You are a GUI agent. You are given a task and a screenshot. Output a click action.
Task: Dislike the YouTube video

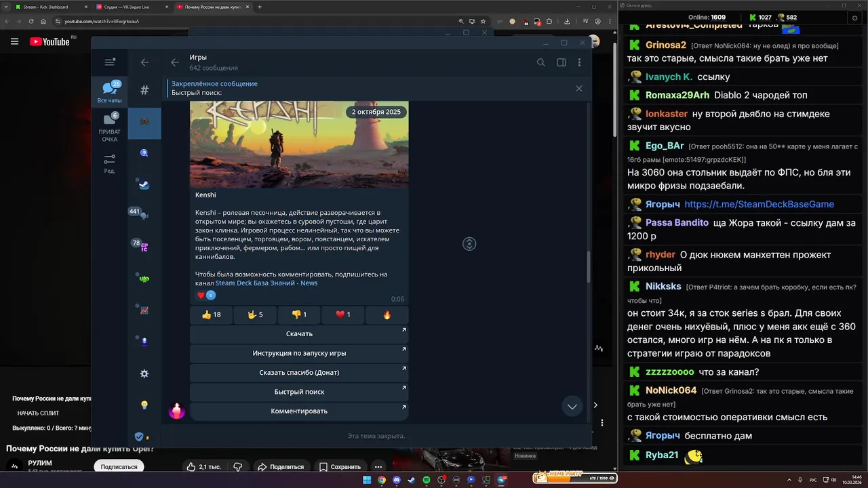click(x=238, y=467)
